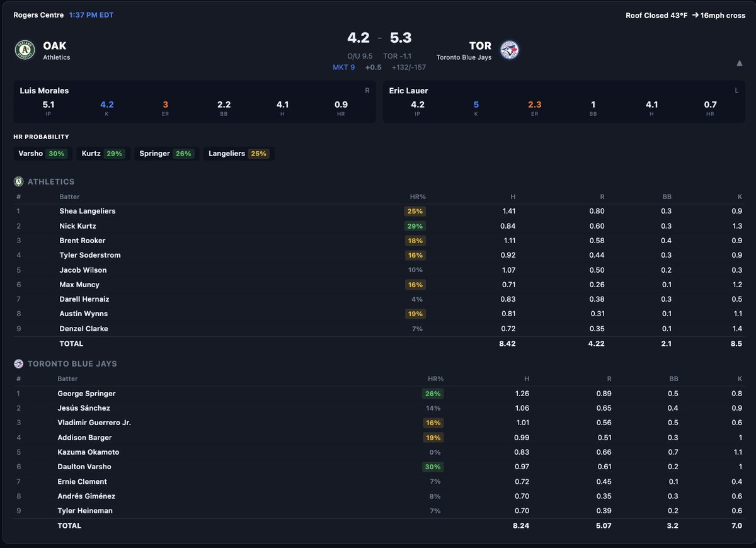Sort Athletics table by K column header
This screenshot has height=548, width=756.
[x=740, y=197]
